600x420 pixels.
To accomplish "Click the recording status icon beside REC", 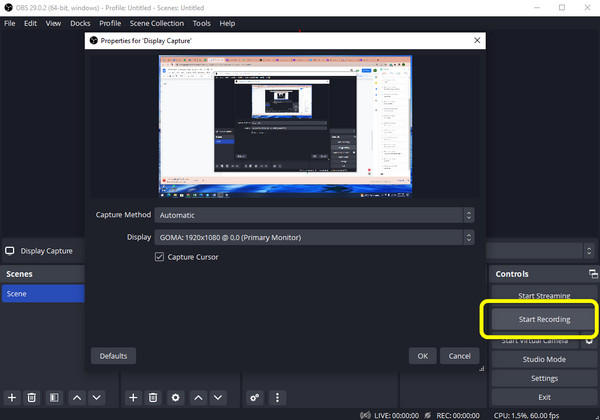I will (428, 415).
